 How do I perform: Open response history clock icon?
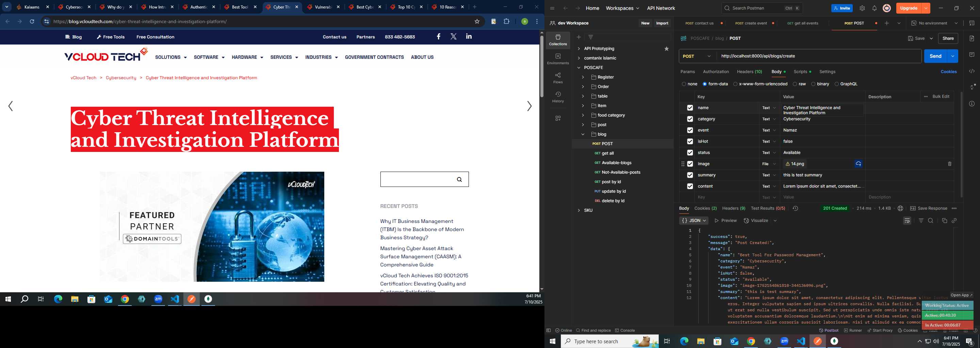pyautogui.click(x=795, y=208)
